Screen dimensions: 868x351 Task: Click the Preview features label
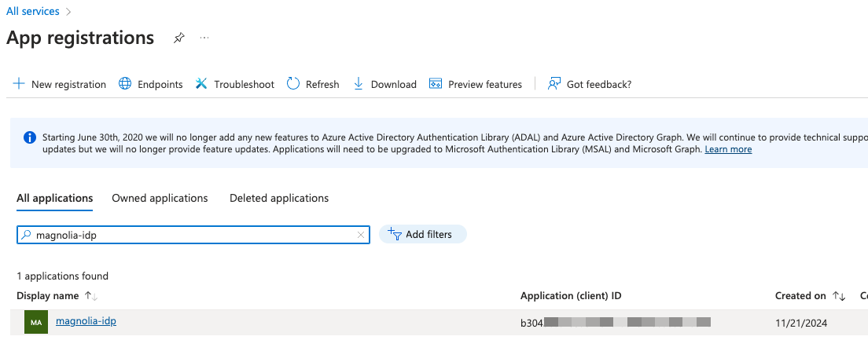coord(485,85)
